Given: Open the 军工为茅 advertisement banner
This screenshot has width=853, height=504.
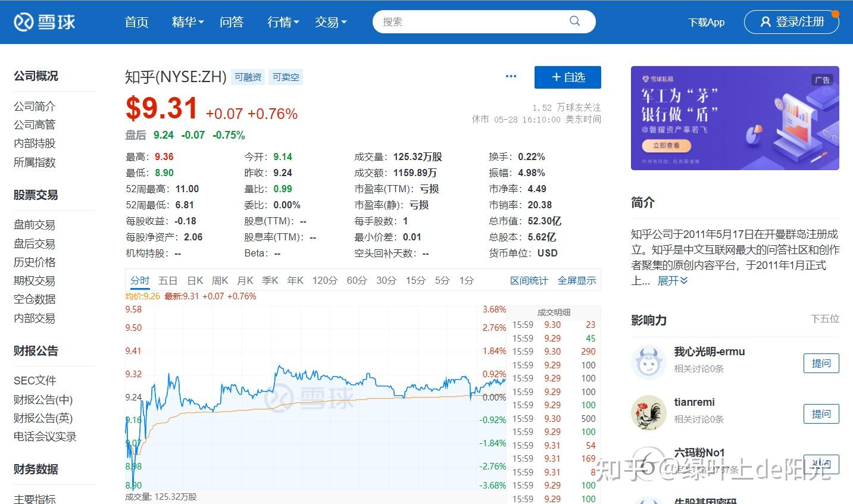Looking at the screenshot, I should pyautogui.click(x=735, y=118).
